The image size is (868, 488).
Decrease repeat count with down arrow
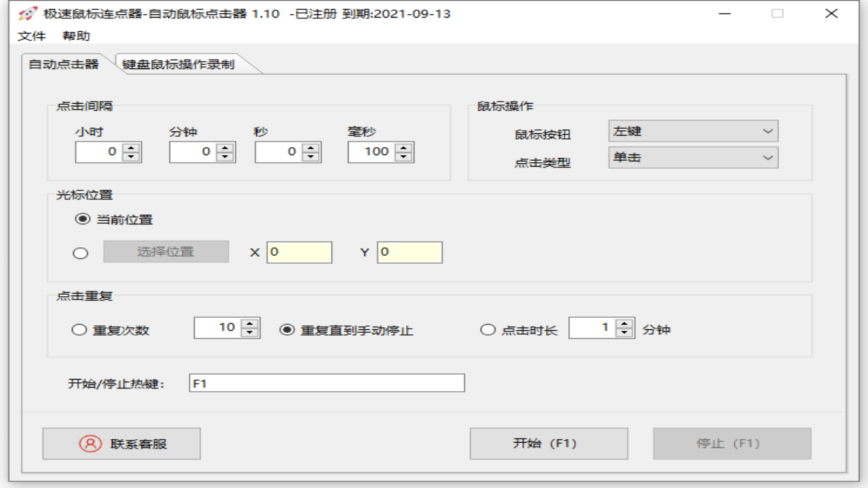click(250, 333)
